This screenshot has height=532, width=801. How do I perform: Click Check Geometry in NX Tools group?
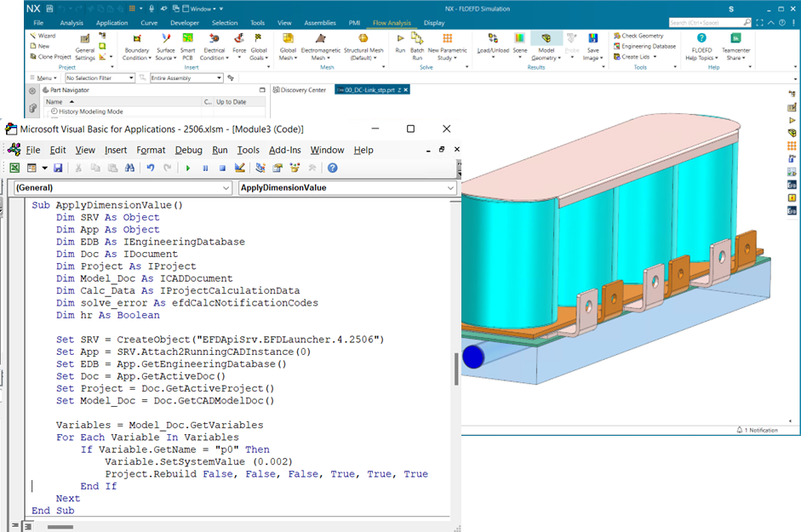point(638,36)
